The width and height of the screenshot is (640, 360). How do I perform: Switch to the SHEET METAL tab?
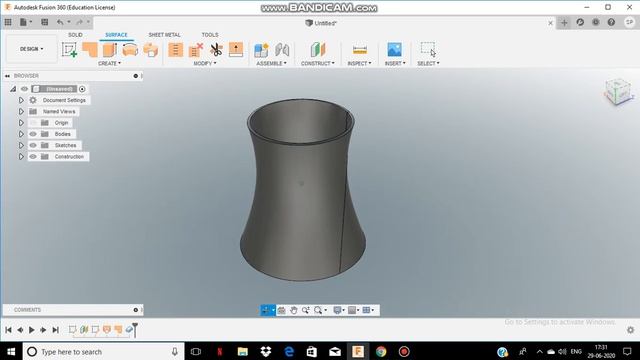164,35
